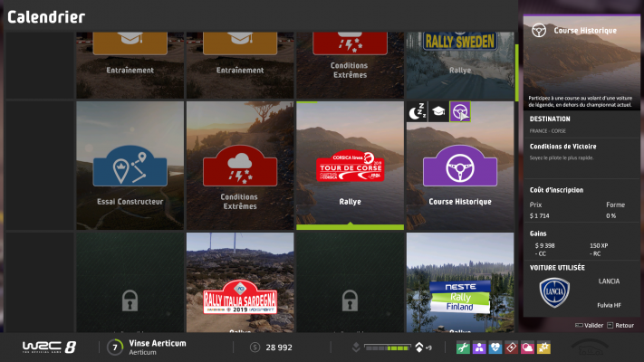
Task: Click the Vinse Aerticum driver name
Action: tap(158, 343)
